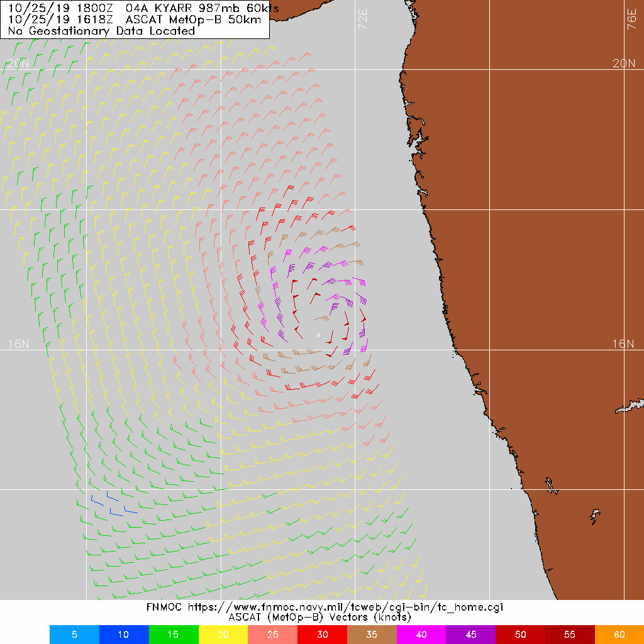Select the 10 knot blue legend swatch

[x=124, y=634]
